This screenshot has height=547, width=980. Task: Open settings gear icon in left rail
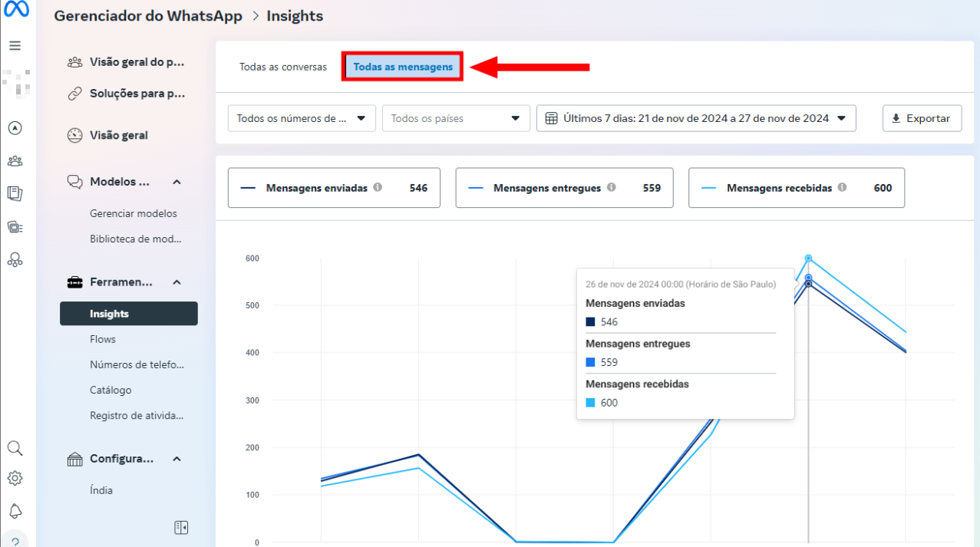click(x=15, y=478)
